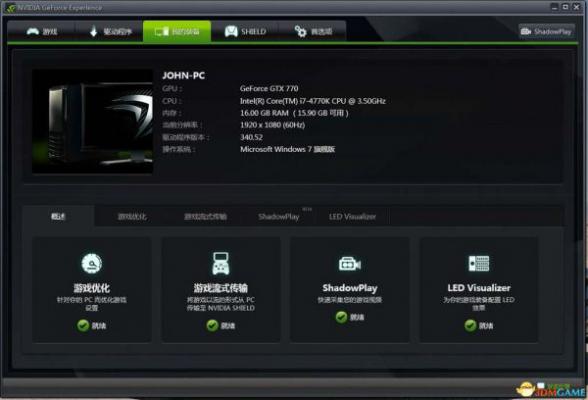Click the LED Visualizer panel icon
Screen dimensions: 588x400
tap(479, 263)
